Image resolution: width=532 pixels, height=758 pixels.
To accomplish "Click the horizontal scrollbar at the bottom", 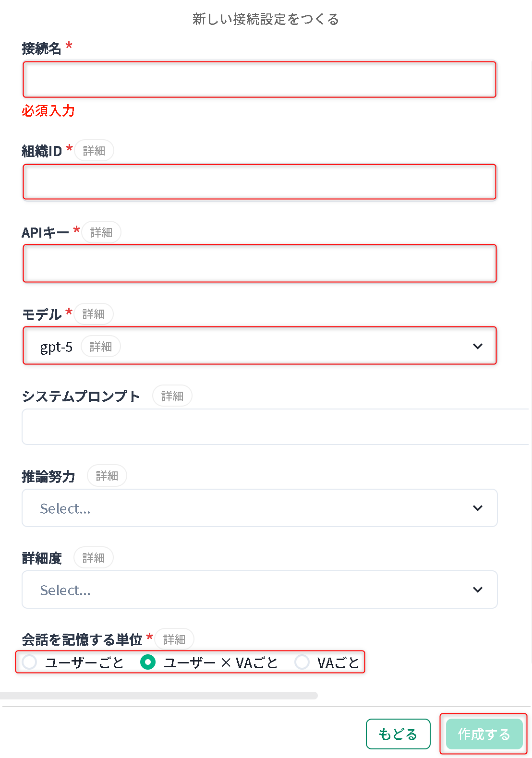I will [158, 696].
